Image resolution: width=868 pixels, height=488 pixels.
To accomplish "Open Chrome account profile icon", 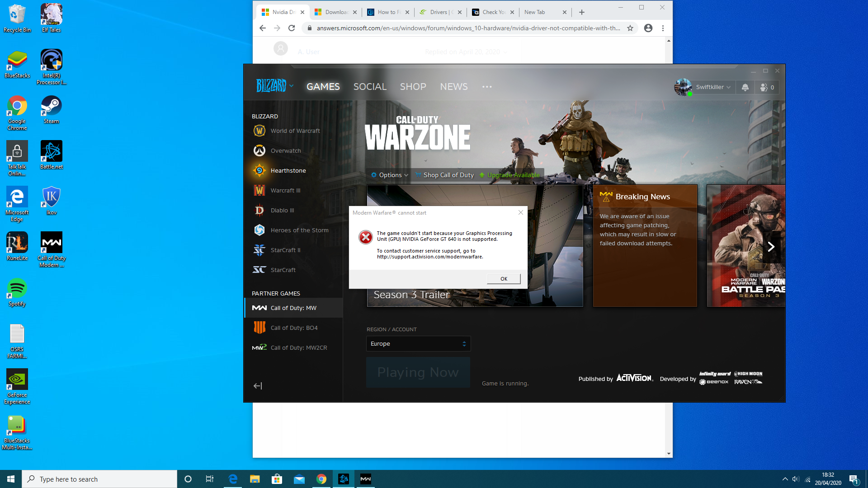I will 648,28.
